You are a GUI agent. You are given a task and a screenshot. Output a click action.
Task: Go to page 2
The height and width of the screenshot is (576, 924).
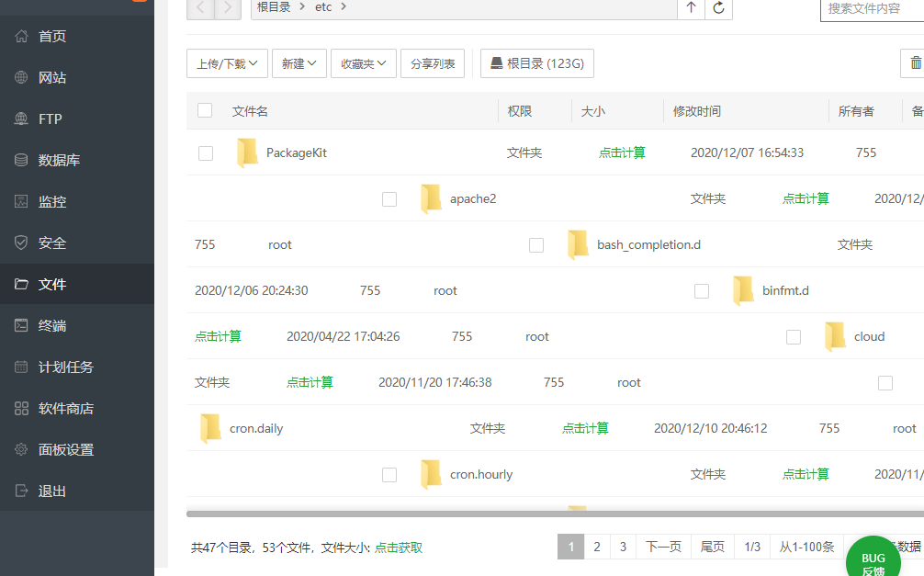click(597, 547)
